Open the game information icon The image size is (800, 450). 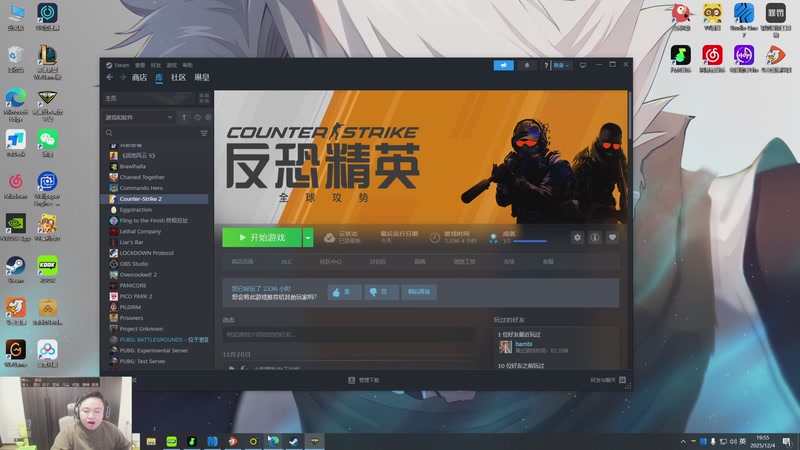tap(595, 237)
